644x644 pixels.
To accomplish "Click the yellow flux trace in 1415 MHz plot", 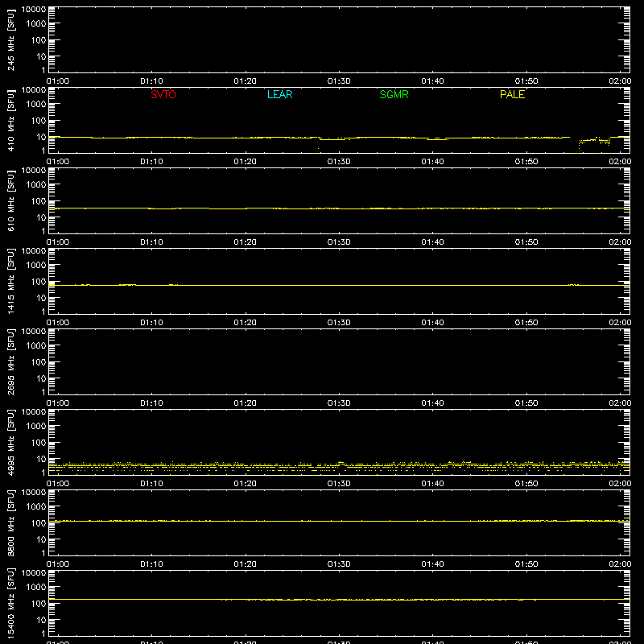I will [339, 285].
